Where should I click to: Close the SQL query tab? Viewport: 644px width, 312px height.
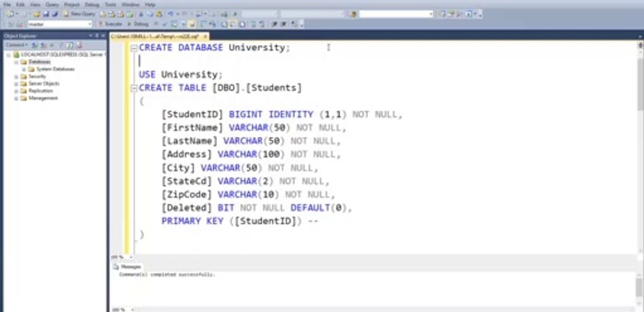205,36
